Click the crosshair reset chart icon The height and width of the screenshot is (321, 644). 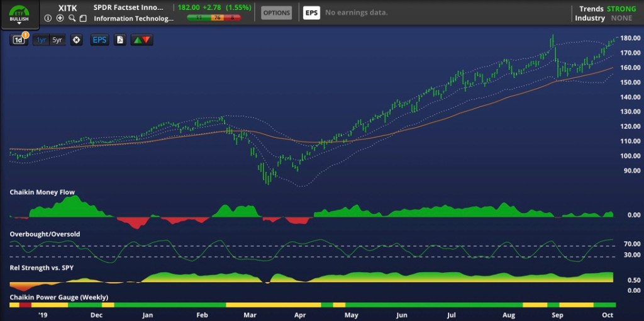(76, 40)
